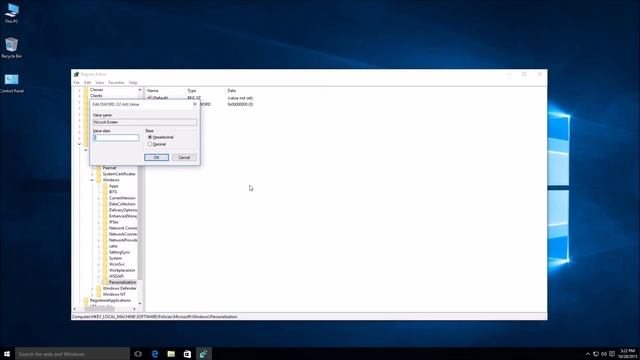Viewport: 640px width, 360px height.
Task: Select Hexadecimal base radio button
Action: (150, 137)
